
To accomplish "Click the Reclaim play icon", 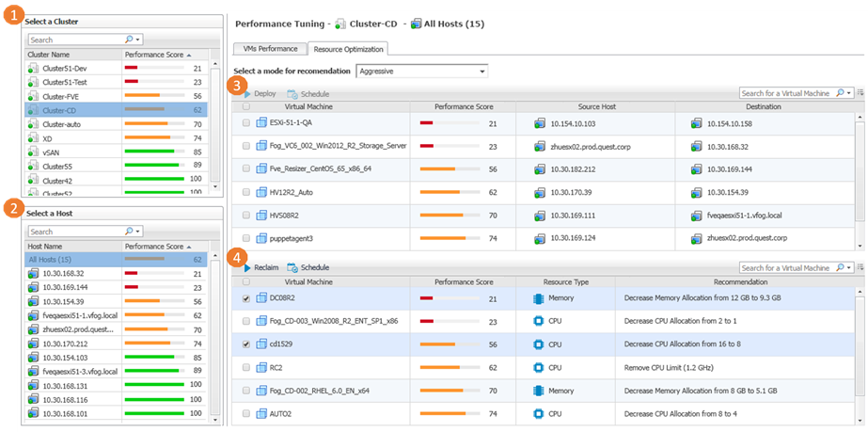I will click(247, 267).
